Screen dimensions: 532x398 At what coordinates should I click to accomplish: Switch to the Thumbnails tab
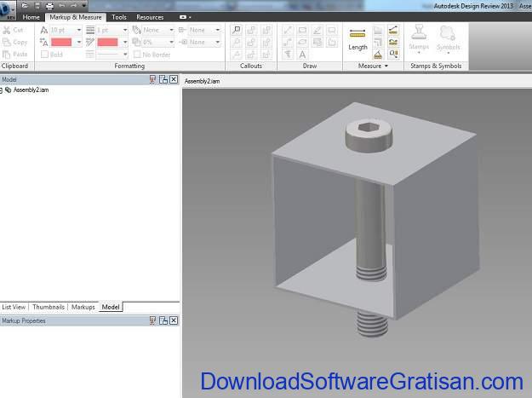(49, 307)
